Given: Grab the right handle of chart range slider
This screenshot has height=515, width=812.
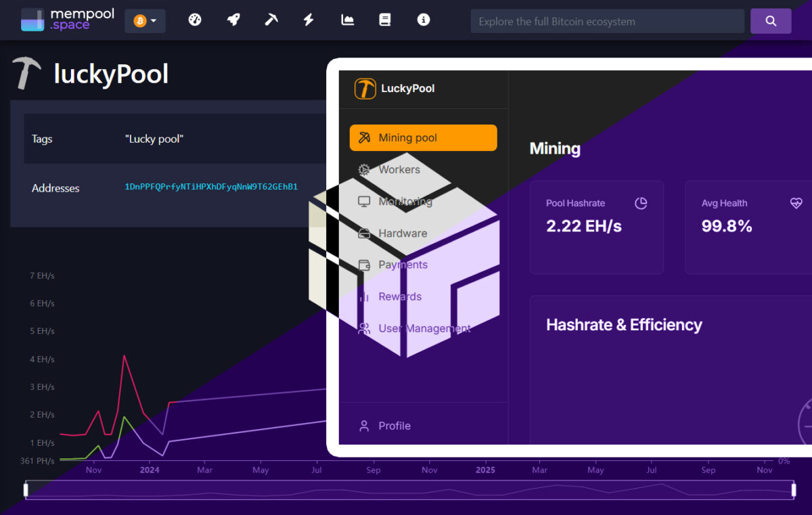Looking at the screenshot, I should tap(794, 489).
